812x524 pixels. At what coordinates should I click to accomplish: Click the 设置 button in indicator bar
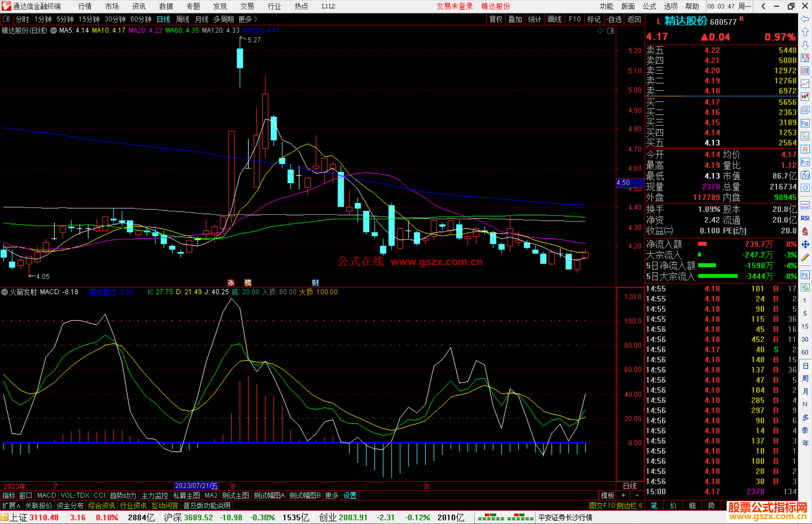(350, 495)
